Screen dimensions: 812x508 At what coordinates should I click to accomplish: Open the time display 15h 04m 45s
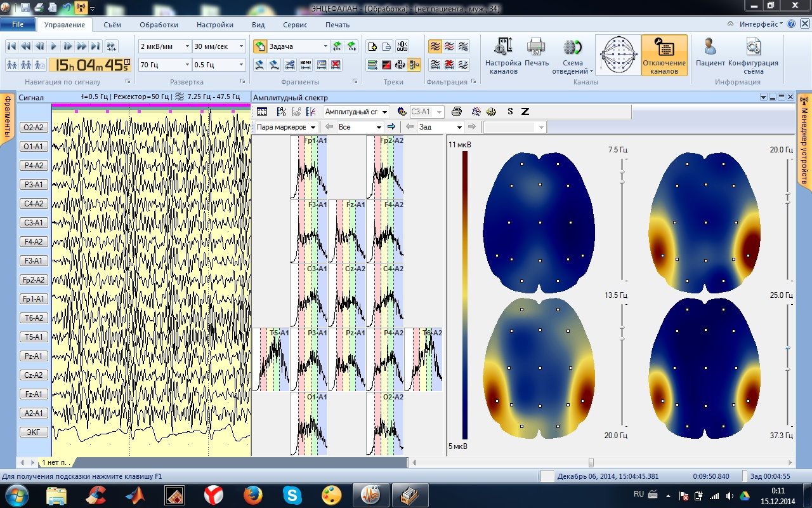(89, 65)
